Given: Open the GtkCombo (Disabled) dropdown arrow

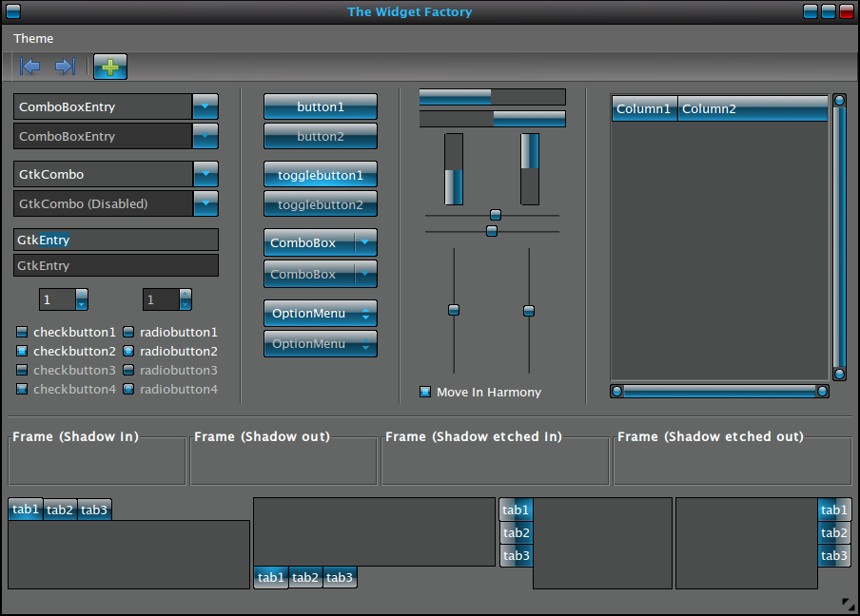Looking at the screenshot, I should pos(205,203).
